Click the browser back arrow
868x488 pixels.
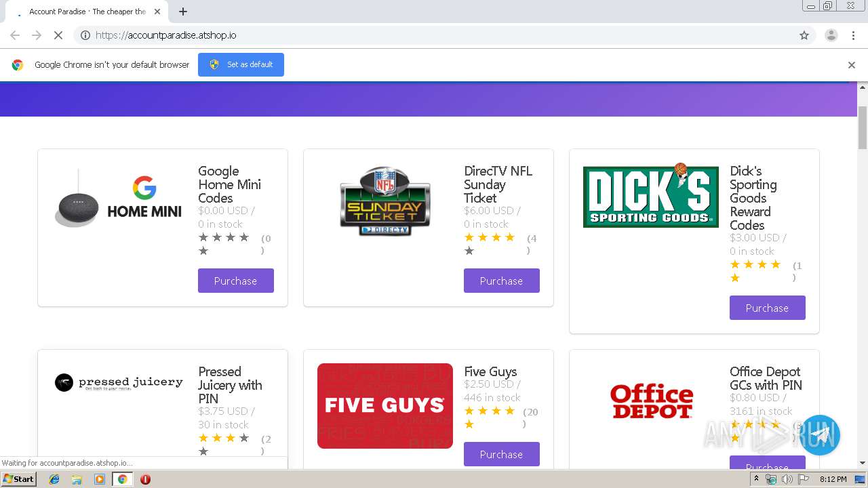pos(15,35)
